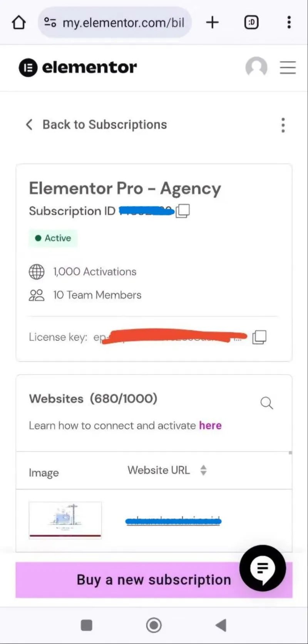Tap the browser home icon

click(x=19, y=23)
